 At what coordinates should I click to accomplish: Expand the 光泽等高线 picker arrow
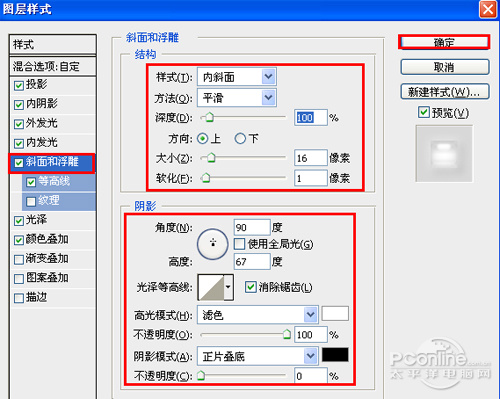(x=228, y=287)
